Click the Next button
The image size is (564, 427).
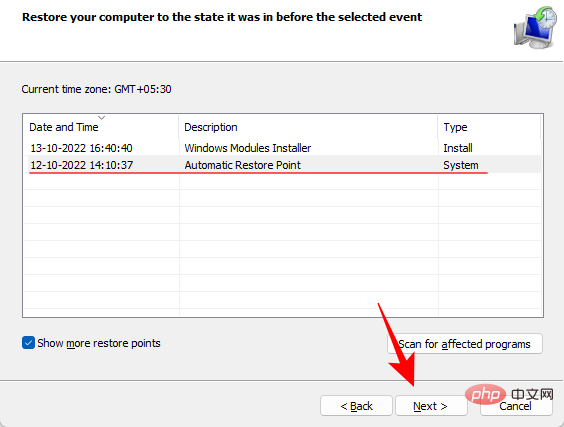click(x=431, y=406)
